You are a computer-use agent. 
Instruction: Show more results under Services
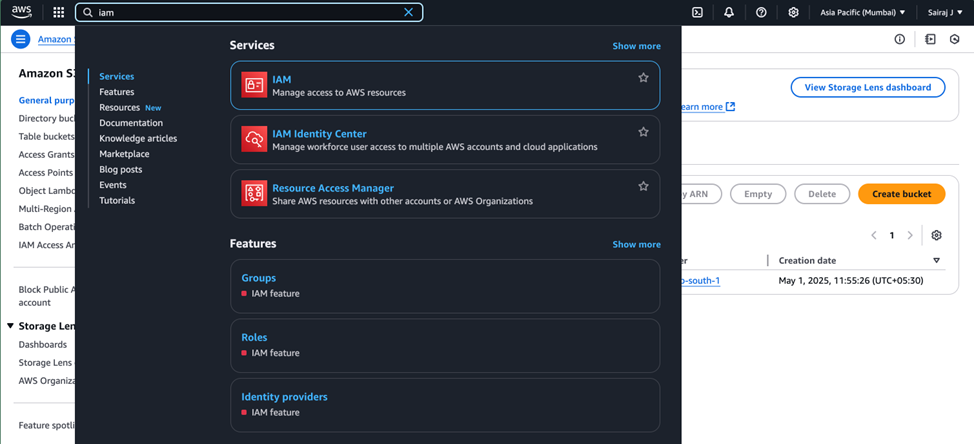point(636,46)
